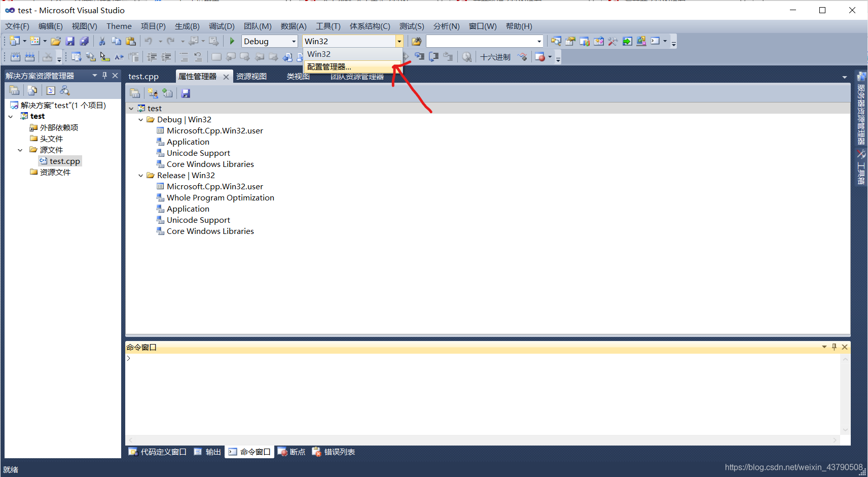
Task: Click the Increase Indent toolbar icon
Action: (166, 57)
